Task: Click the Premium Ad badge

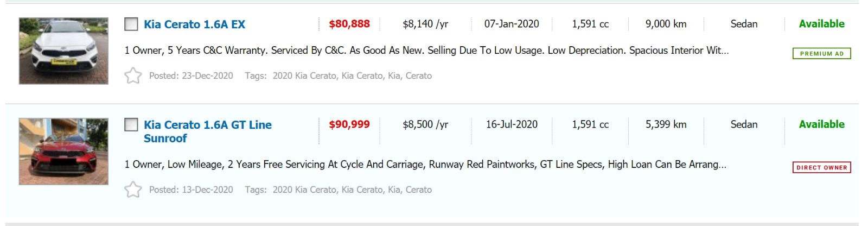Action: coord(821,53)
